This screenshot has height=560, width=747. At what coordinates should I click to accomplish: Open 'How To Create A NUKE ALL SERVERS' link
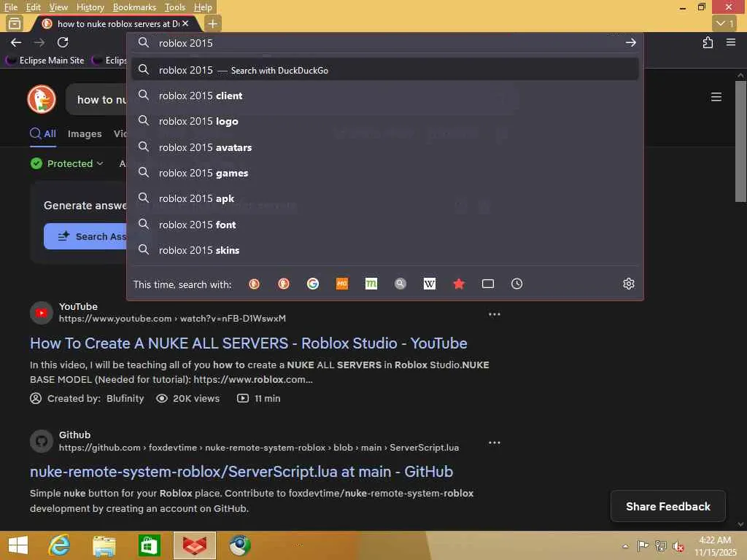pyautogui.click(x=248, y=343)
